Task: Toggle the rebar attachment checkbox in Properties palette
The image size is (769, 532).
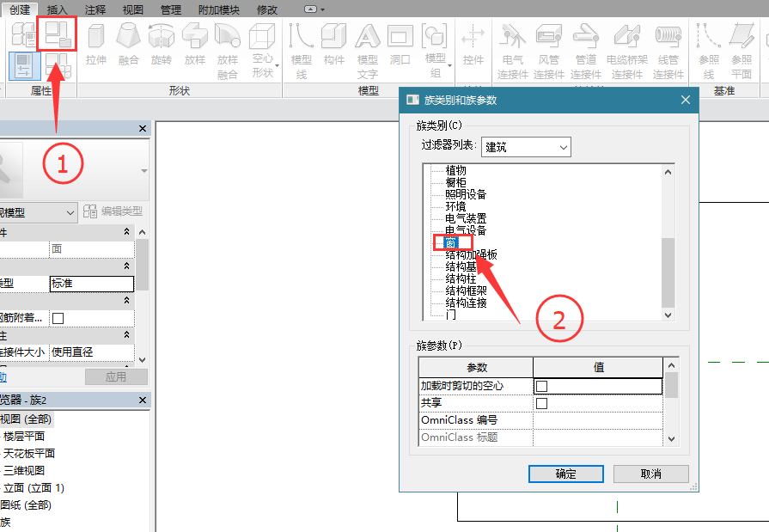Action: (x=58, y=319)
